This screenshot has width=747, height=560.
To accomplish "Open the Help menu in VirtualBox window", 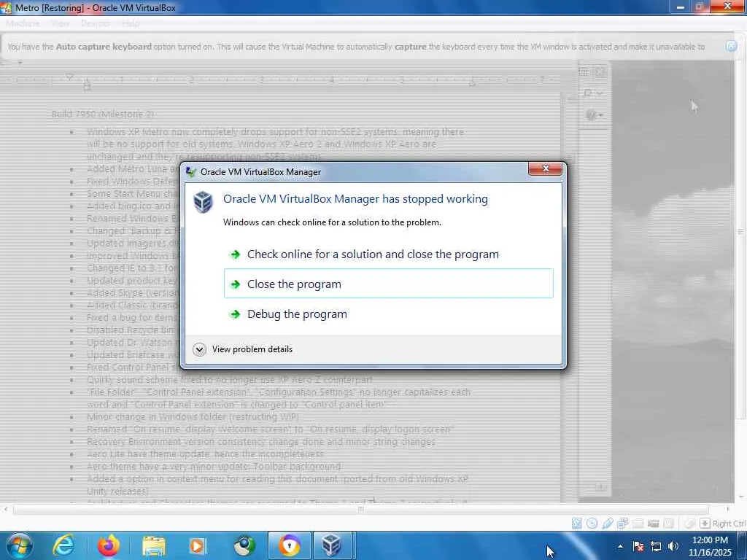I will pyautogui.click(x=131, y=23).
